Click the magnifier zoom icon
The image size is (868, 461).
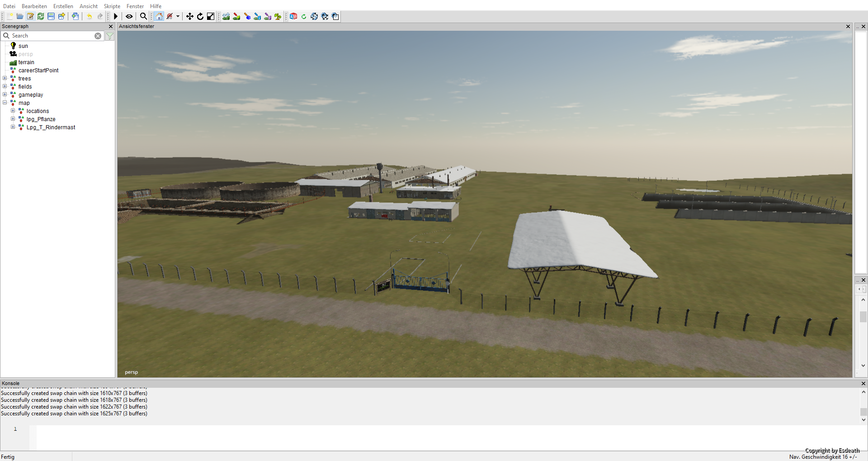(143, 16)
